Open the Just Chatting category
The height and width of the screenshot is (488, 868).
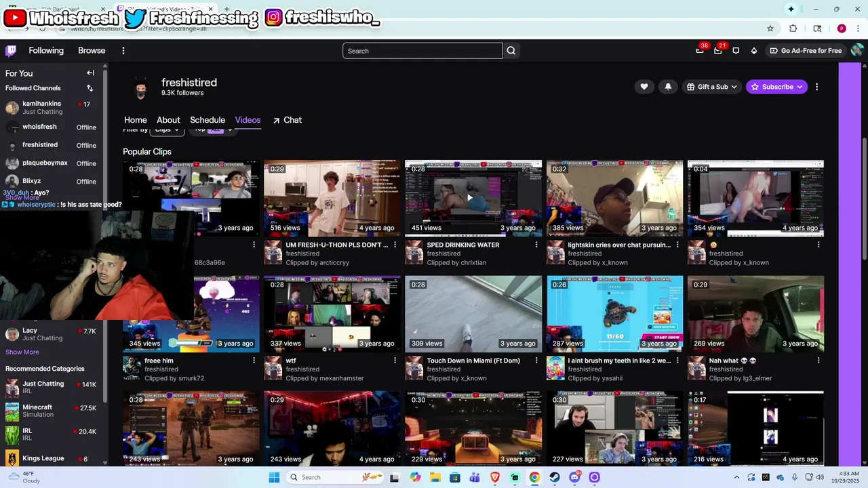tap(53, 388)
